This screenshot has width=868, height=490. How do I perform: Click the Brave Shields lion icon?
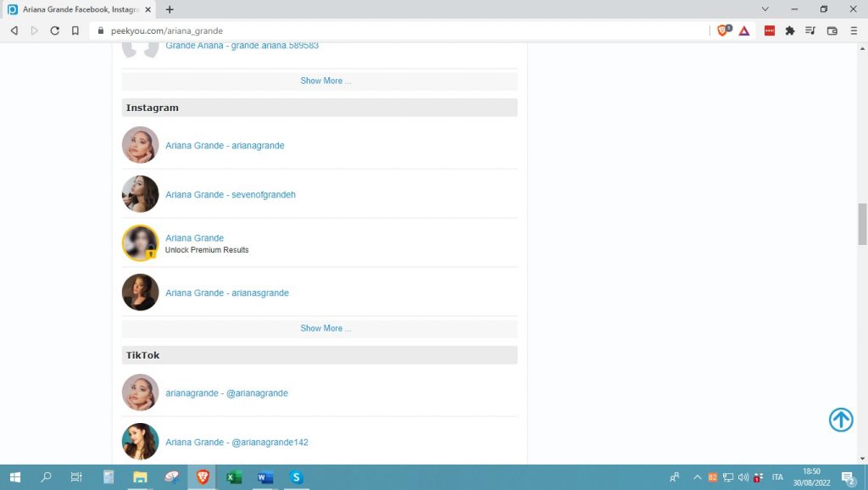[723, 31]
